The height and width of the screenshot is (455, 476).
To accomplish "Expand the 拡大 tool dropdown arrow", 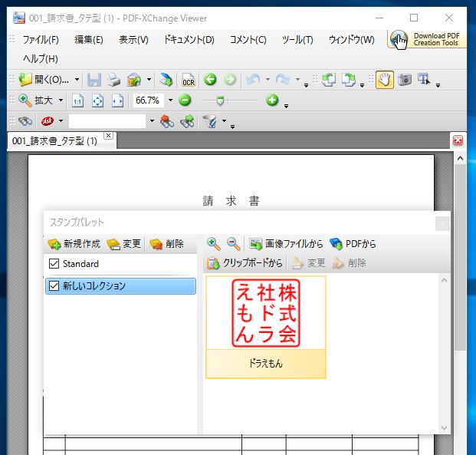I will (61, 100).
